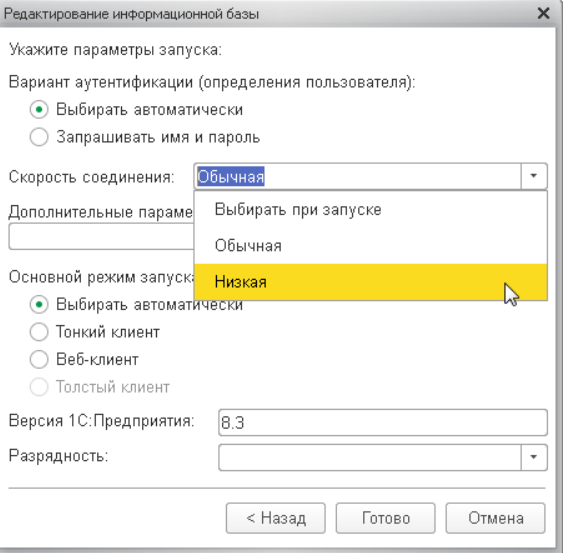The image size is (563, 553).
Task: Click the 'Версия 1С:Предприятия' field with 8.3
Action: (383, 422)
